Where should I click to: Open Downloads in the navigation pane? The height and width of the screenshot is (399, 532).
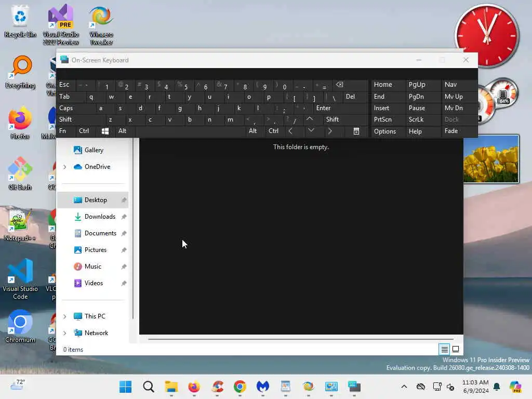[92, 217]
